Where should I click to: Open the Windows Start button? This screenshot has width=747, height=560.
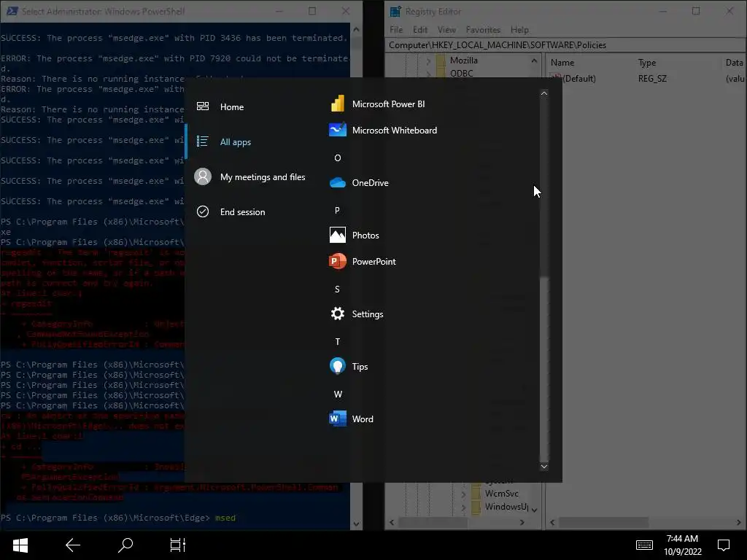20,545
